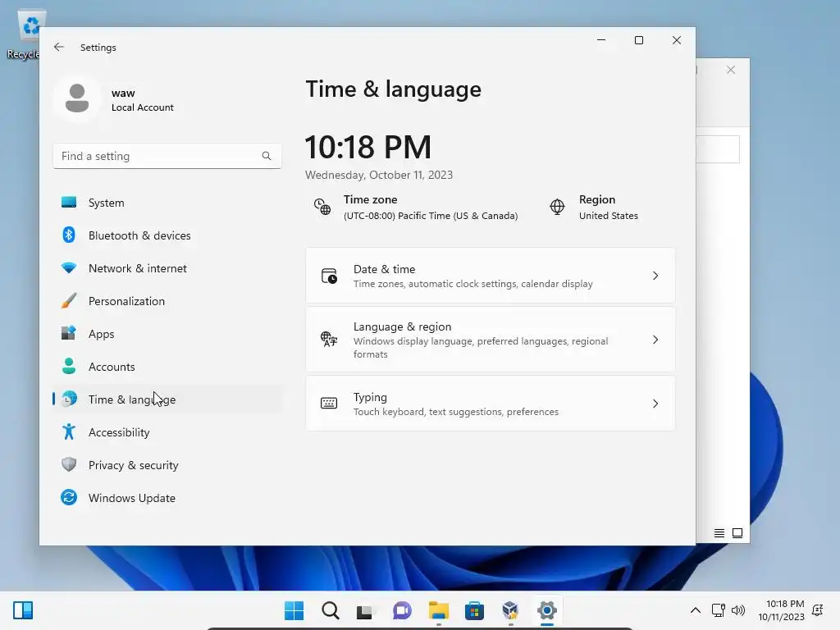
Task: Open the Date & time settings card
Action: (491, 276)
